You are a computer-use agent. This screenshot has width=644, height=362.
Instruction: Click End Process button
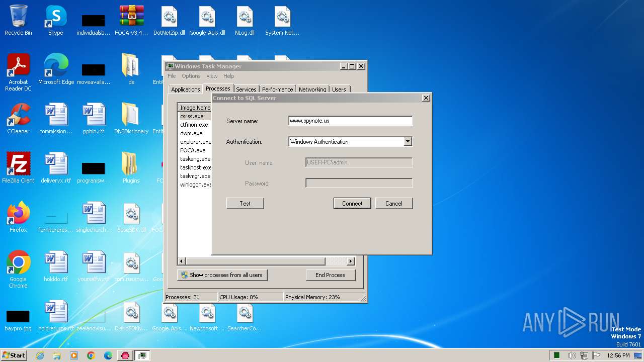pyautogui.click(x=330, y=275)
